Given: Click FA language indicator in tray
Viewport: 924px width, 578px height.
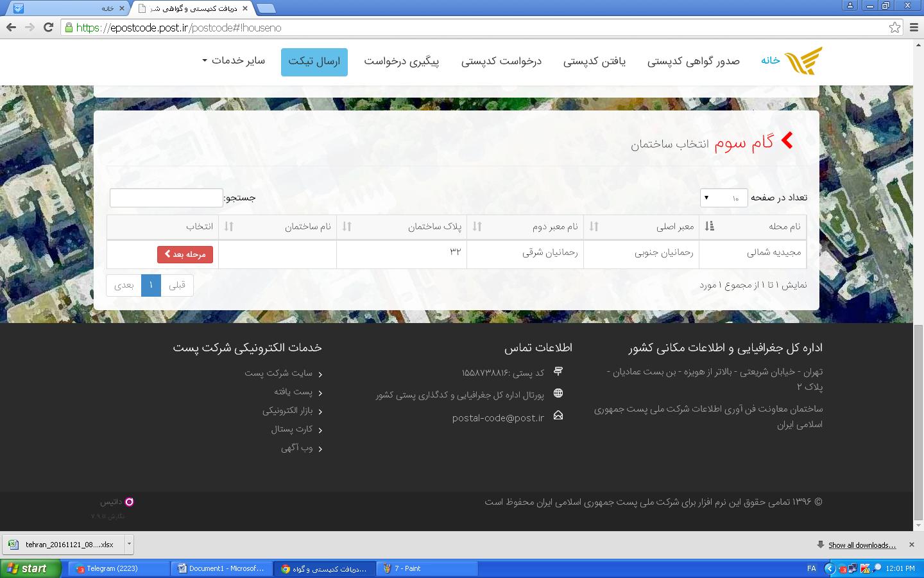Looking at the screenshot, I should (811, 568).
